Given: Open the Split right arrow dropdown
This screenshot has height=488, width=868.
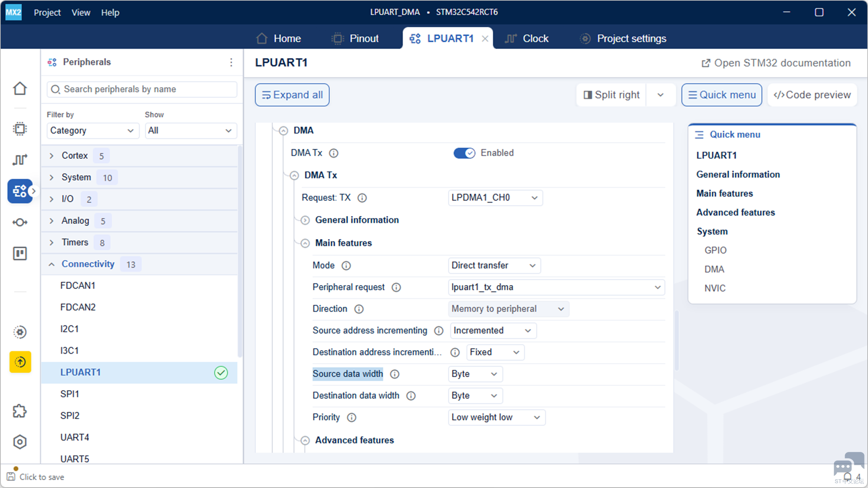Looking at the screenshot, I should 661,95.
